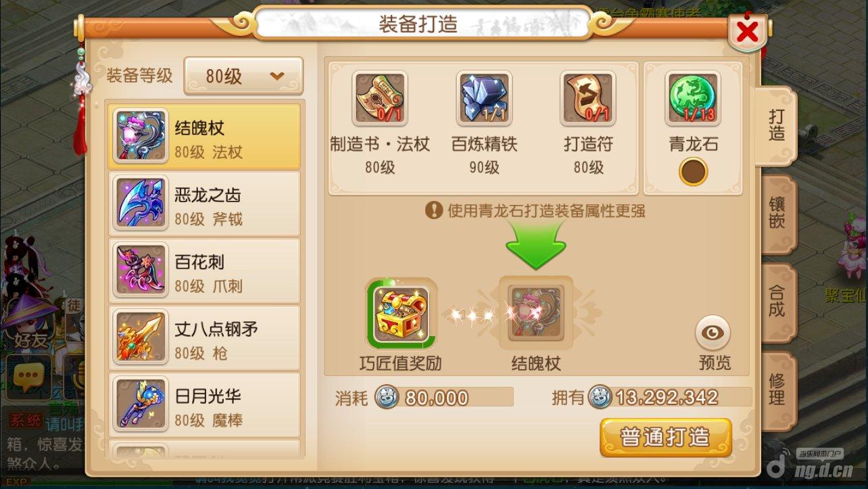The height and width of the screenshot is (489, 868).
Task: Switch to the 合成 tab
Action: (776, 302)
